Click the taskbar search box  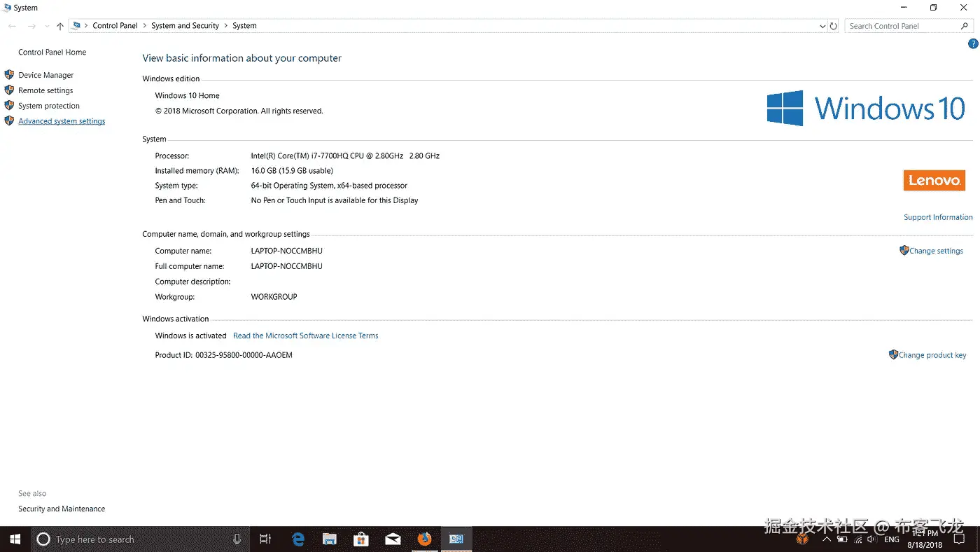pyautogui.click(x=140, y=539)
